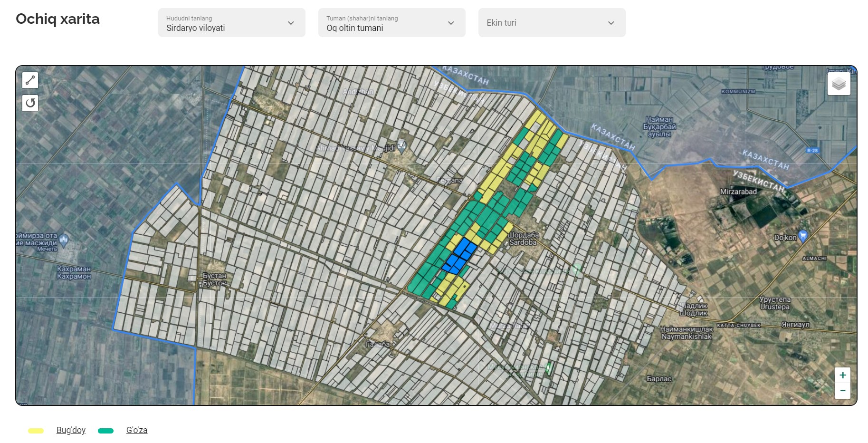Click the Mirzarabad place label on map
Screen dimensions: 868x443
click(738, 192)
